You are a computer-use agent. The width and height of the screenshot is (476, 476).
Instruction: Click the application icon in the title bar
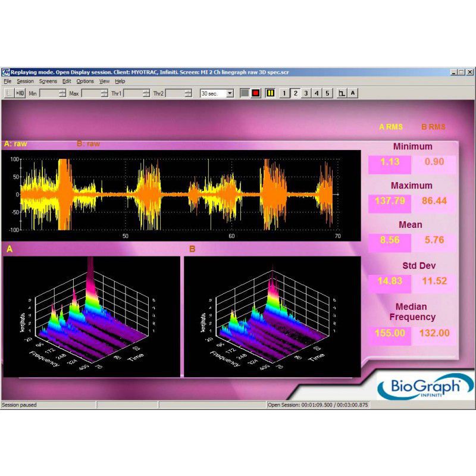point(6,71)
